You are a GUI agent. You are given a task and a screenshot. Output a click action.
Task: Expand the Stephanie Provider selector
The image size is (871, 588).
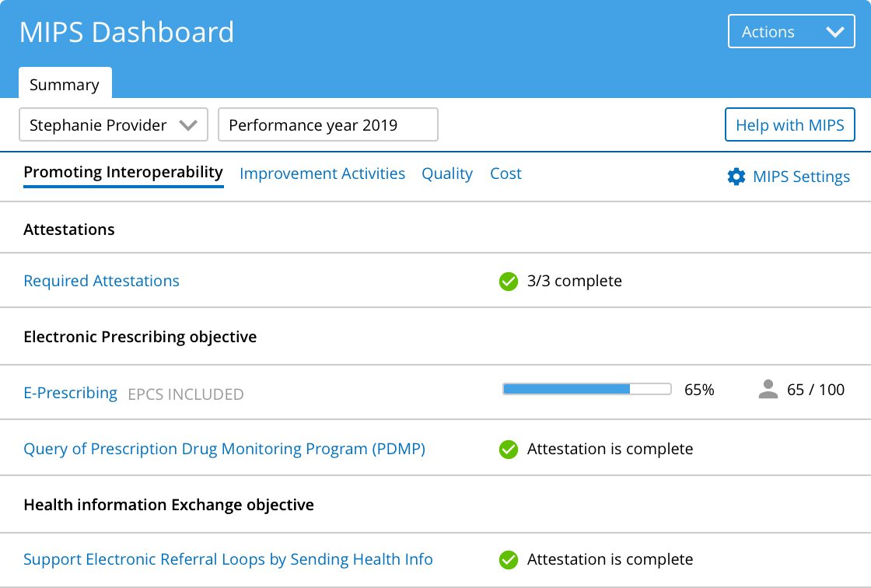(114, 125)
